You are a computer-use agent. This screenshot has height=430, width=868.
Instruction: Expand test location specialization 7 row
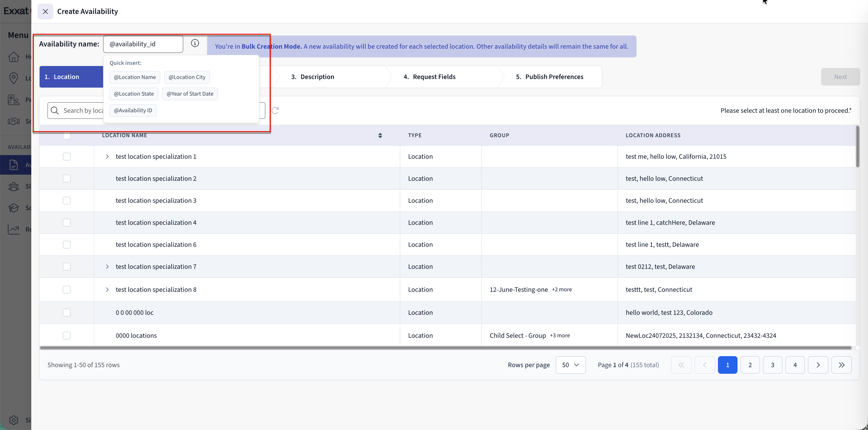point(107,266)
